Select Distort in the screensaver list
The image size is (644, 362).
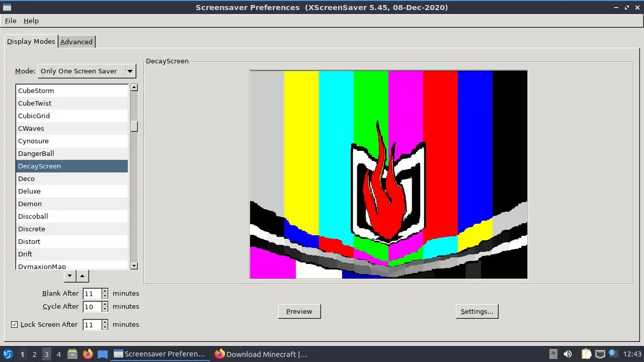[x=72, y=241]
